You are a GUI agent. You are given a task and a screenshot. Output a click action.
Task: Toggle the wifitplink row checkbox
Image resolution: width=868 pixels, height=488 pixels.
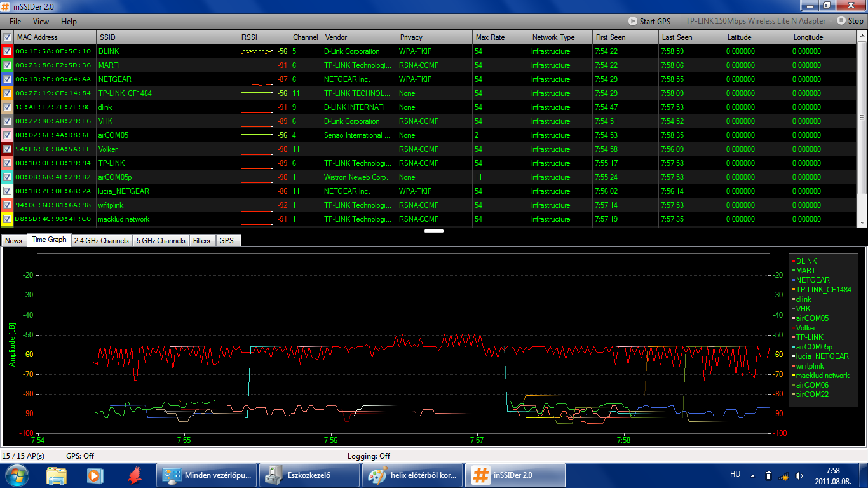tap(7, 205)
